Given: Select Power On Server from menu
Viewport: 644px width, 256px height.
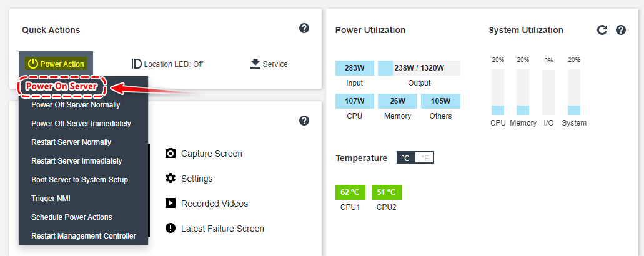Looking at the screenshot, I should [x=61, y=86].
